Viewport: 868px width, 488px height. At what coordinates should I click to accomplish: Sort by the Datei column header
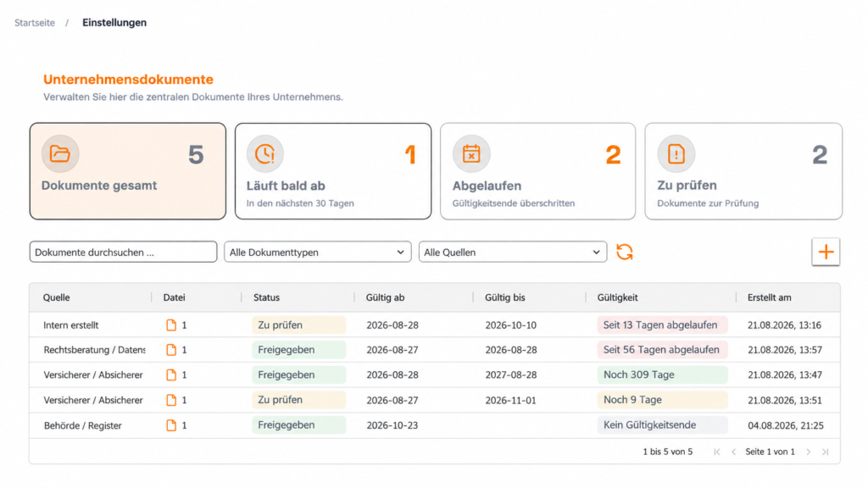click(x=174, y=297)
